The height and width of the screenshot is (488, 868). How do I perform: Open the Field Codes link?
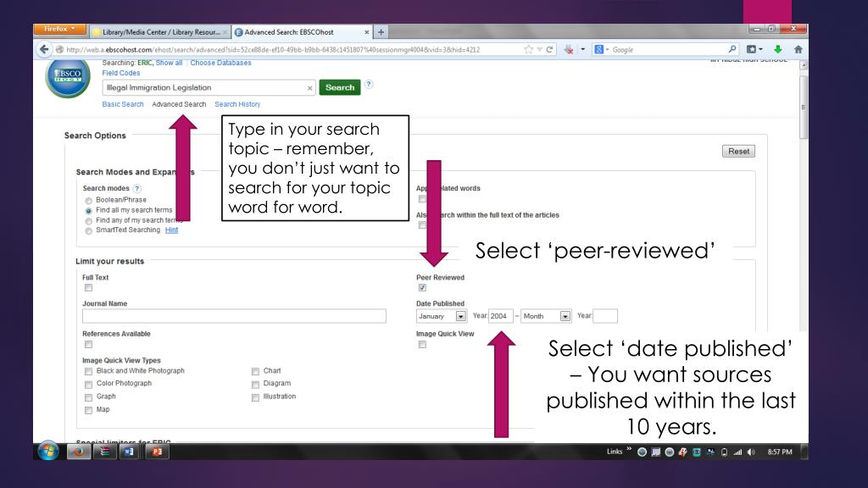(120, 73)
